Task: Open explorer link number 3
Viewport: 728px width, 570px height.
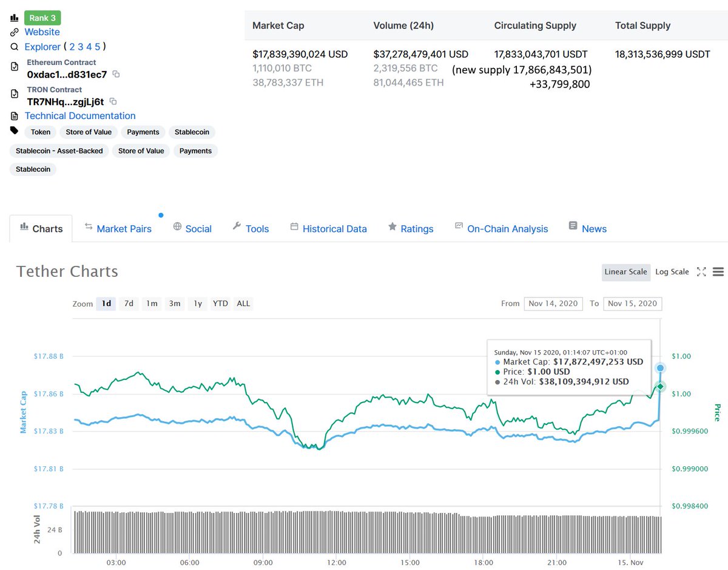Action: pyautogui.click(x=81, y=47)
